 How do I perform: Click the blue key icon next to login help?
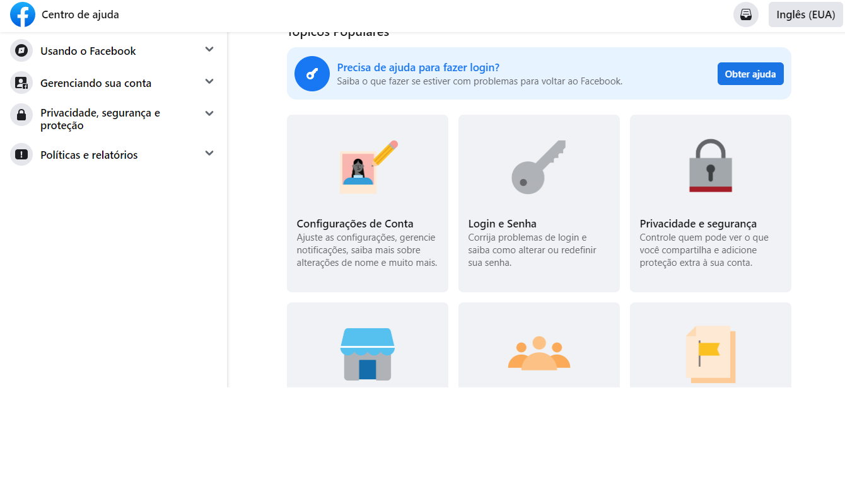click(x=312, y=73)
